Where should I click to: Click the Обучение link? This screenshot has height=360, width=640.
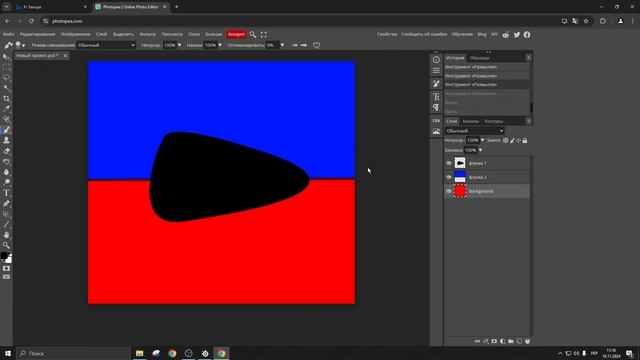tap(462, 35)
